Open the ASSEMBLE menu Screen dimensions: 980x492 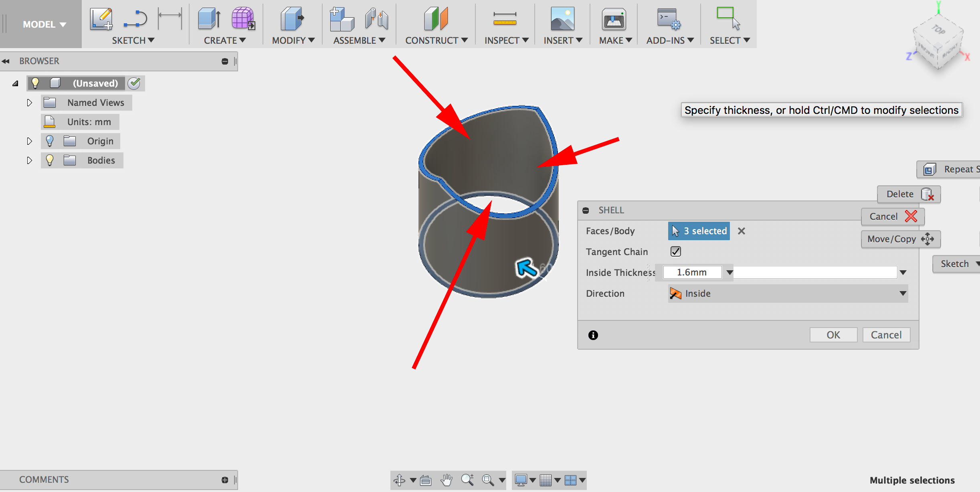359,40
